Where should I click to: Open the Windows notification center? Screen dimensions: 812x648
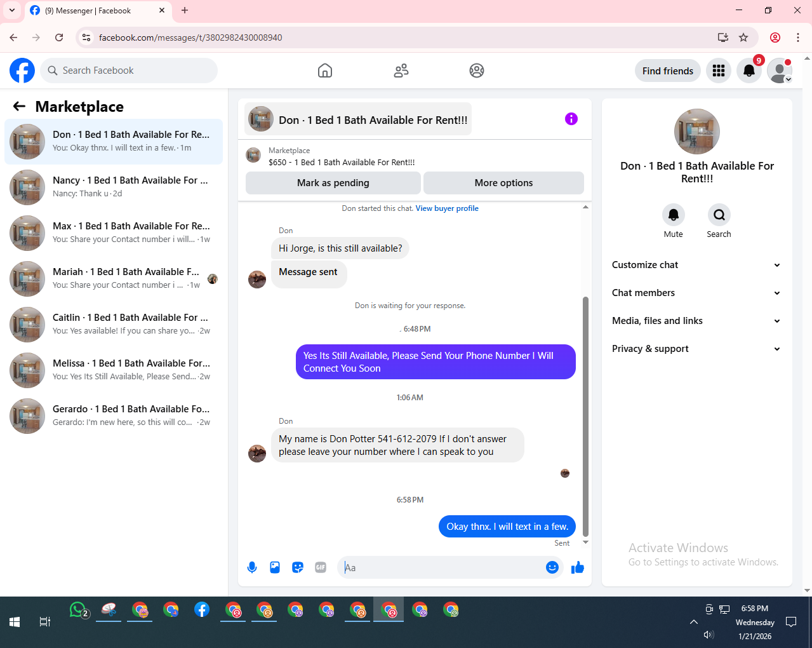pyautogui.click(x=791, y=622)
